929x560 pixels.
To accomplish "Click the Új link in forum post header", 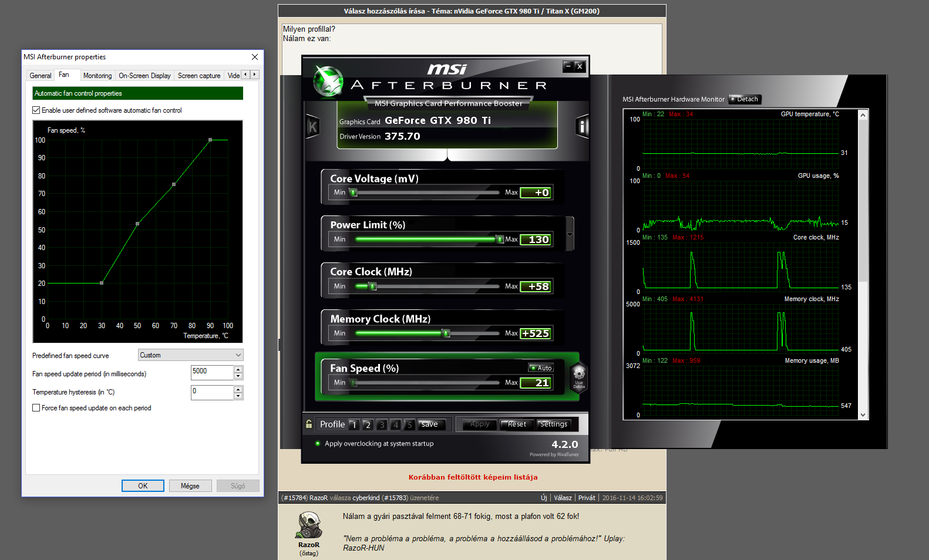I will click(x=544, y=498).
